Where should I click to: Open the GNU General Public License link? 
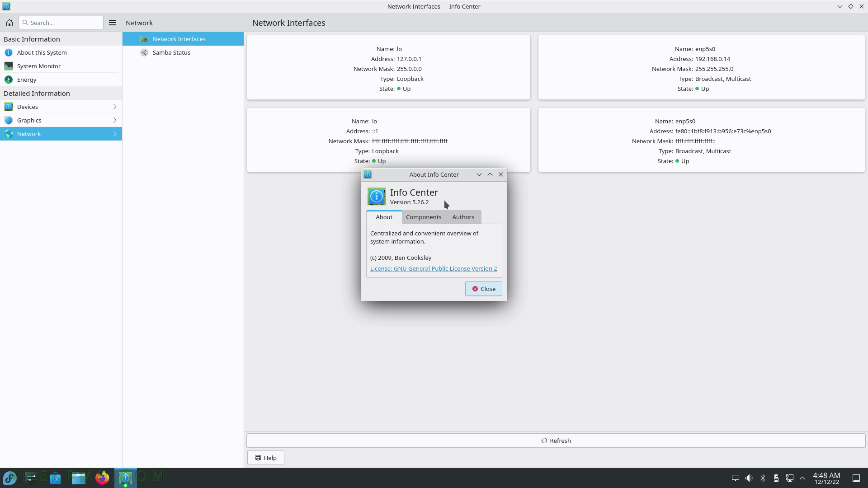[434, 268]
